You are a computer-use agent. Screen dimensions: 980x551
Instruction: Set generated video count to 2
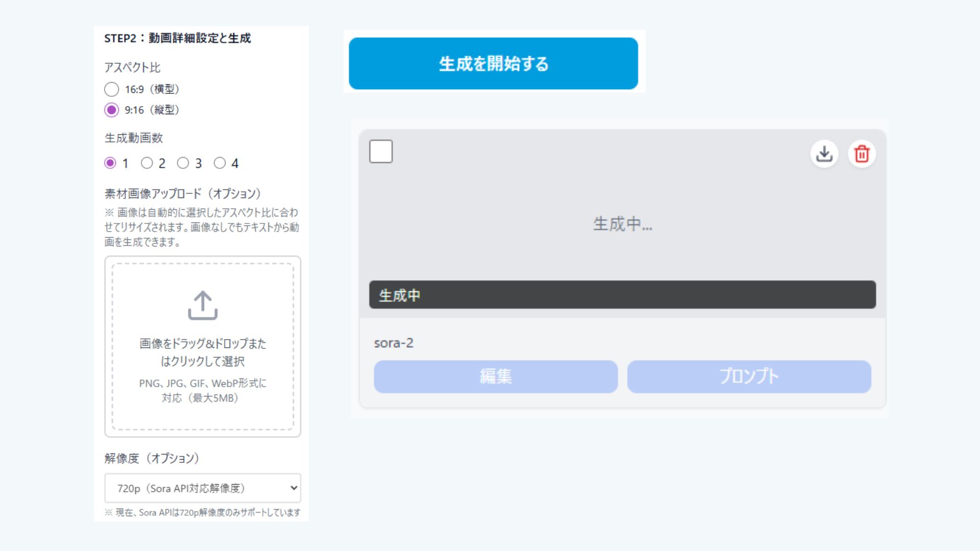[x=147, y=163]
